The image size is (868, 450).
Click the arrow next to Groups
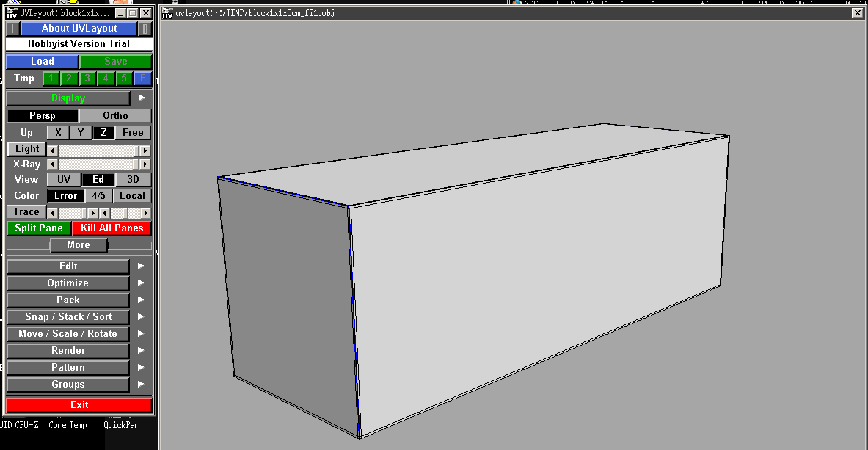[141, 385]
